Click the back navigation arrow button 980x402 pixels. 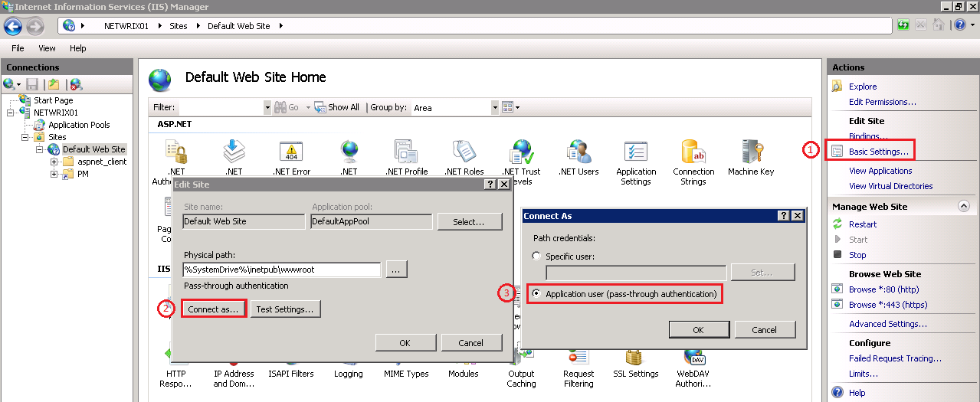point(13,26)
